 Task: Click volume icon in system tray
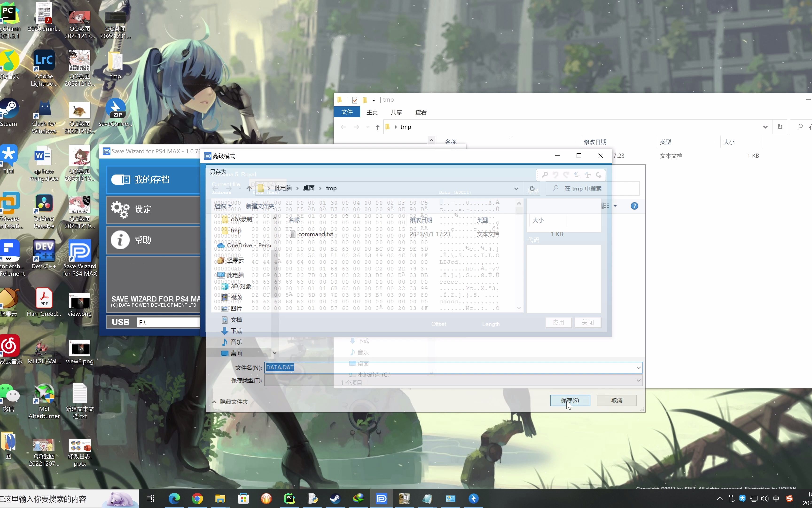tap(765, 499)
